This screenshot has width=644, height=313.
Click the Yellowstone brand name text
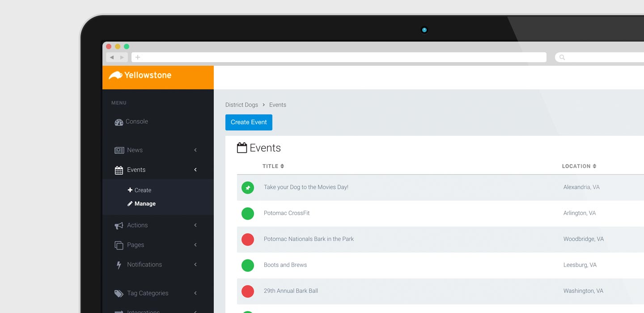(148, 75)
